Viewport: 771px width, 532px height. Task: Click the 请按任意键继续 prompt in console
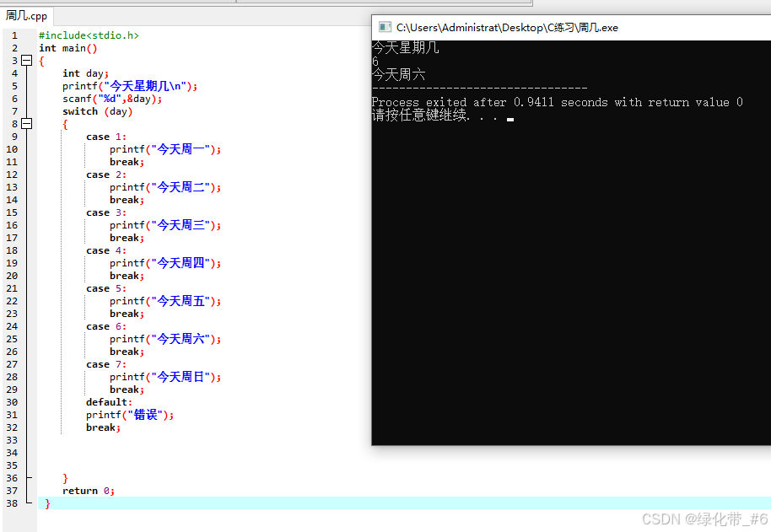click(x=434, y=116)
